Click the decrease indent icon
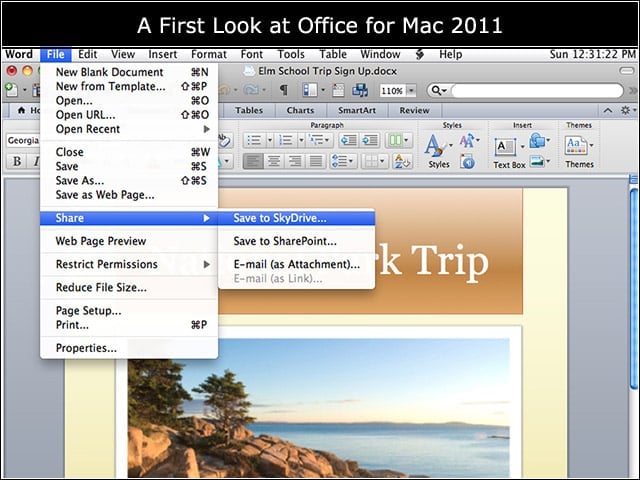640x480 pixels. [348, 140]
